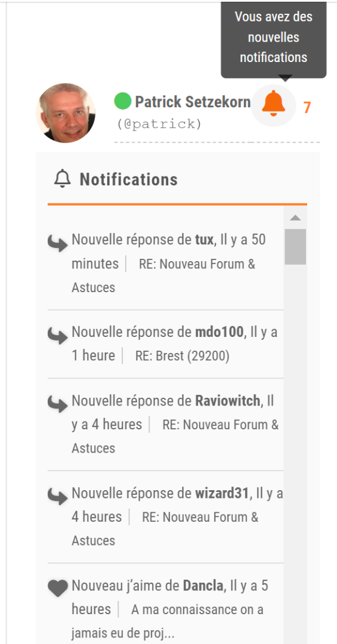Click Patrick Setzekorn's profile avatar
Viewport: 337px width, 644px height.
(66, 113)
